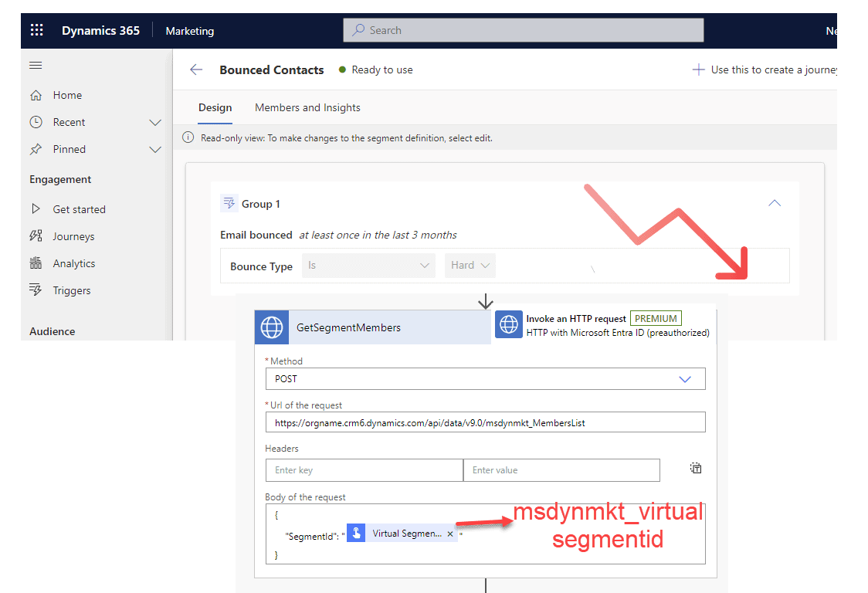
Task: Click the Search box in top bar
Action: [524, 30]
